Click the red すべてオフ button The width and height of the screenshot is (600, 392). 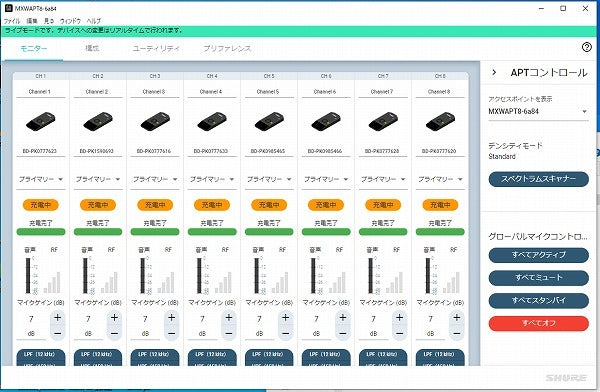click(x=538, y=323)
